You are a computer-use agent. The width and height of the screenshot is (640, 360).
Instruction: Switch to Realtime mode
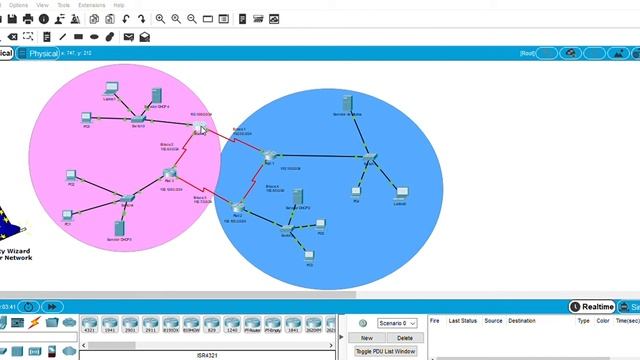pos(592,307)
